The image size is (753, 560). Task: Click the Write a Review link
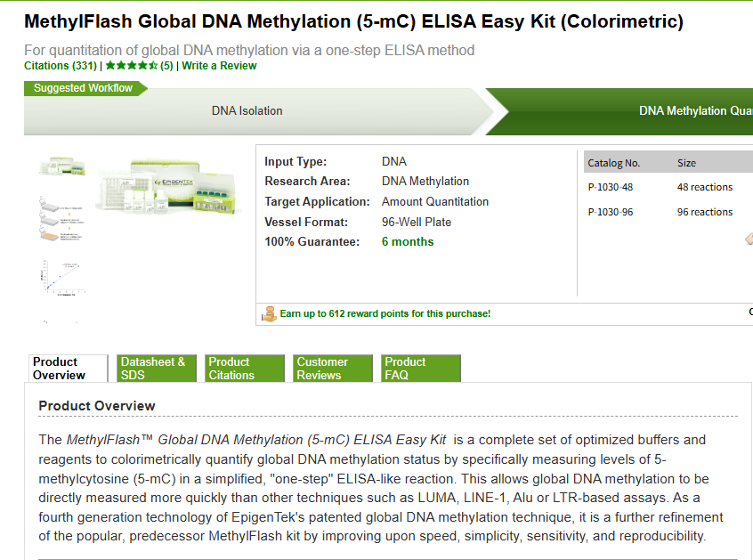[219, 66]
